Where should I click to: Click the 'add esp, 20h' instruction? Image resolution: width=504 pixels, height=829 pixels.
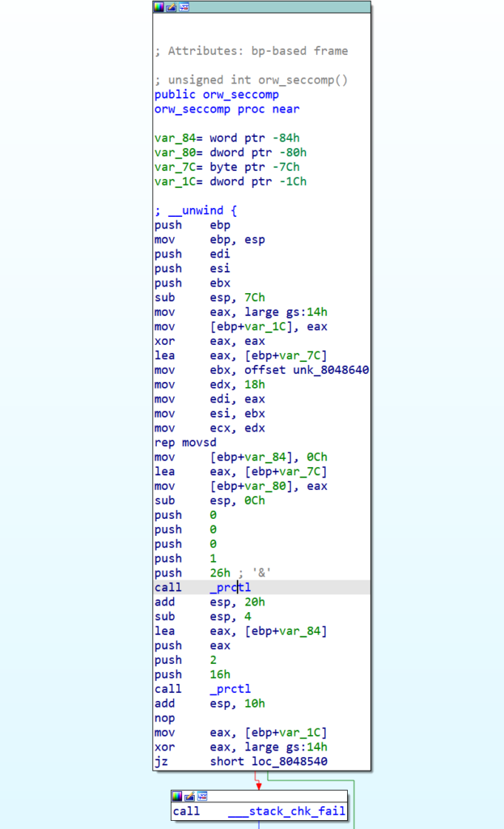(x=210, y=602)
